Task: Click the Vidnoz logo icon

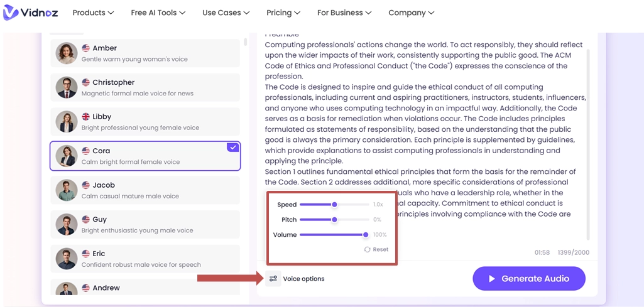Action: point(11,12)
